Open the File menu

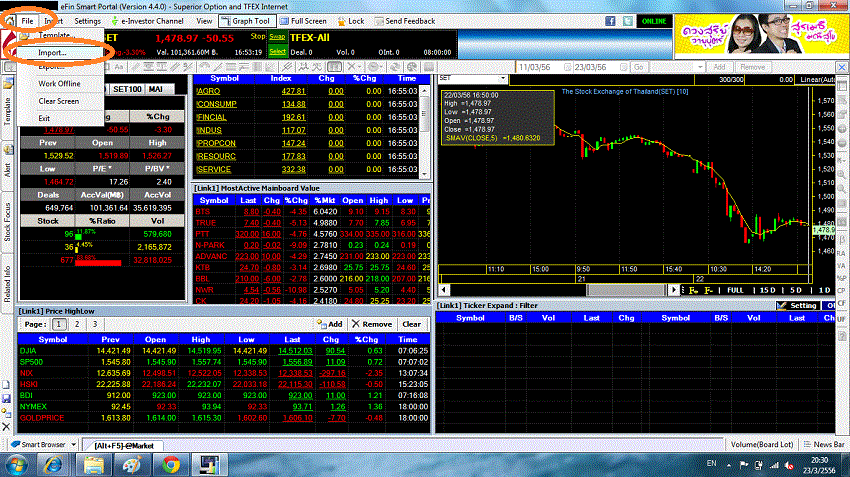pos(27,21)
